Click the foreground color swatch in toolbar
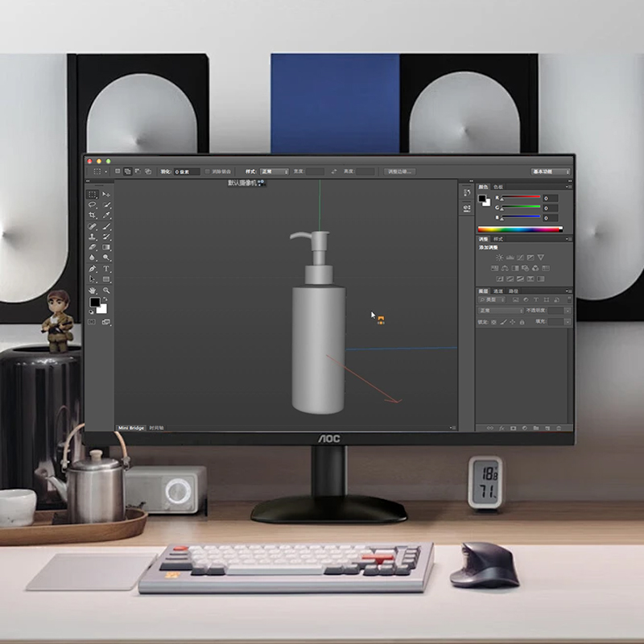Viewport: 644px width, 644px height. [95, 303]
